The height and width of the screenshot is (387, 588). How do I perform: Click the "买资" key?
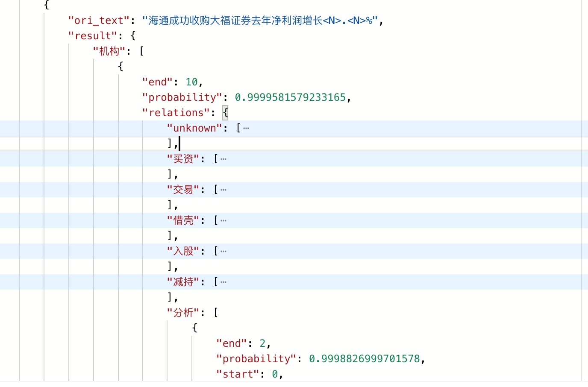click(x=183, y=159)
